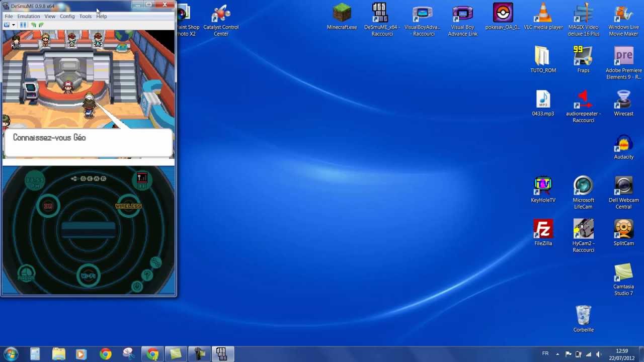This screenshot has width=644, height=362.
Task: Select VisualBoyAdvance desktop shortcut
Action: pos(423,20)
